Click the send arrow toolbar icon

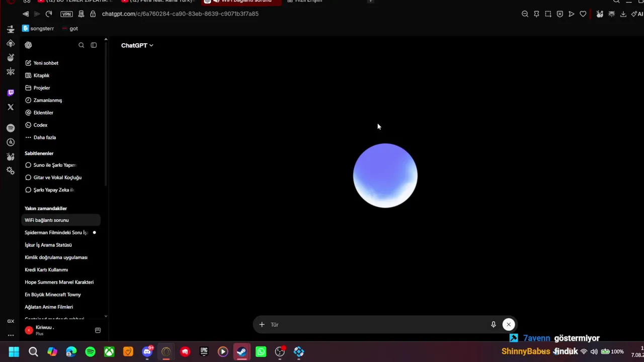[572, 14]
